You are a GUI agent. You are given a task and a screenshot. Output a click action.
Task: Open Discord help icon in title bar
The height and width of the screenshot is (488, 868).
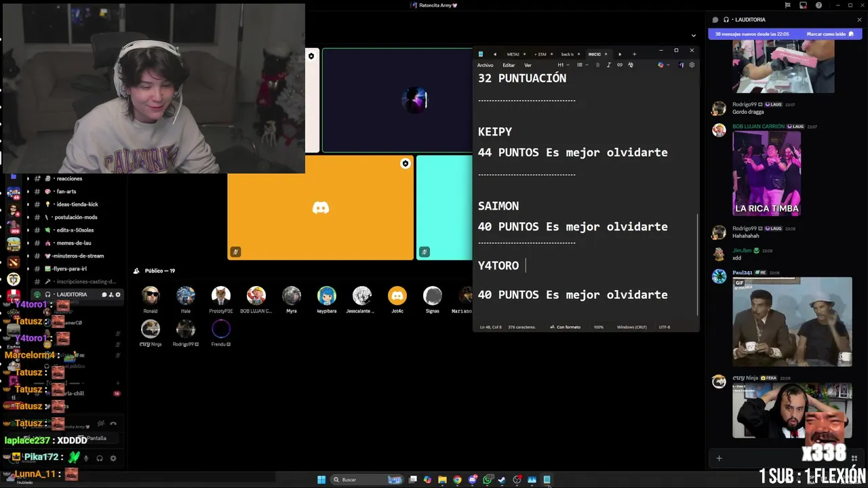819,5
